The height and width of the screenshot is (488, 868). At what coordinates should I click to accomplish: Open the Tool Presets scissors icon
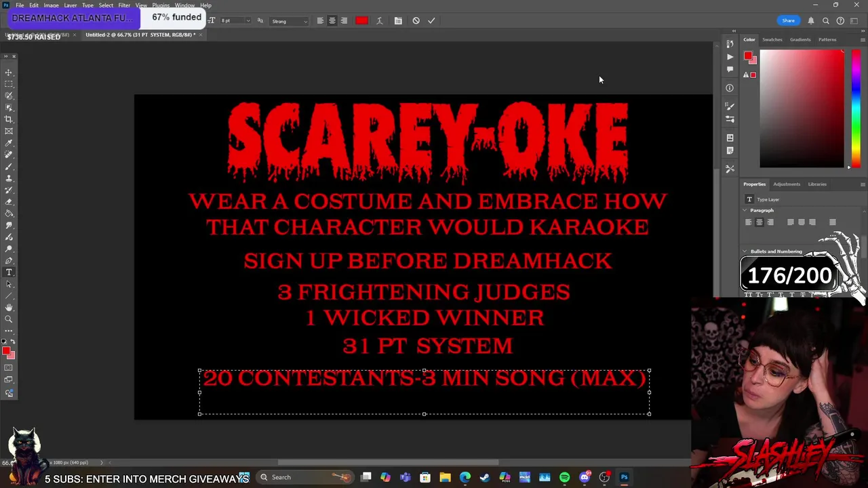pos(730,168)
